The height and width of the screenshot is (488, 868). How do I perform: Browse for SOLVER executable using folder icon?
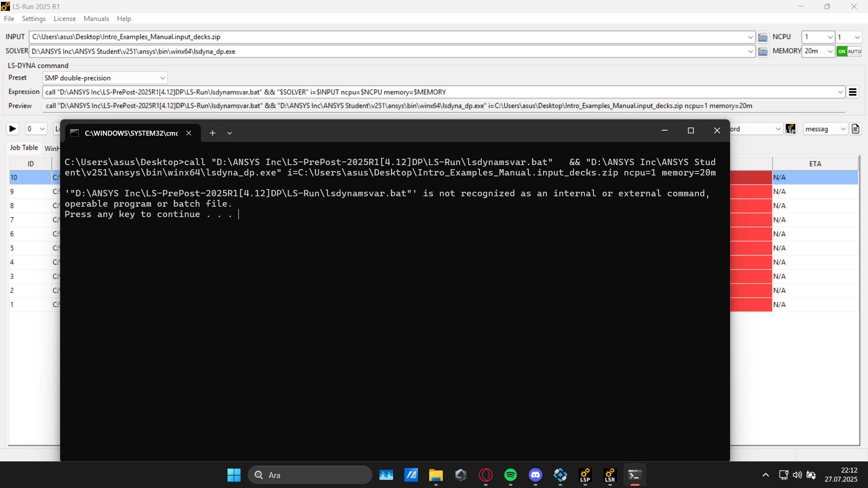click(x=763, y=52)
